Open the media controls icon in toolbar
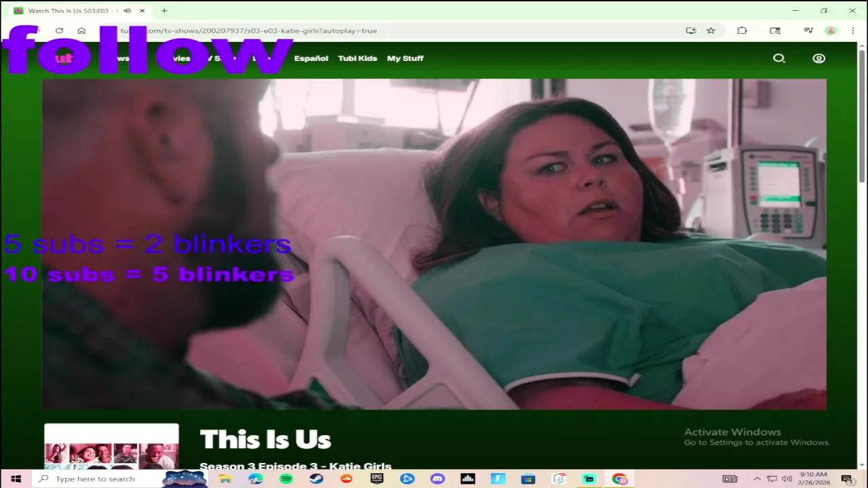Viewport: 868px width, 488px height. [x=808, y=30]
